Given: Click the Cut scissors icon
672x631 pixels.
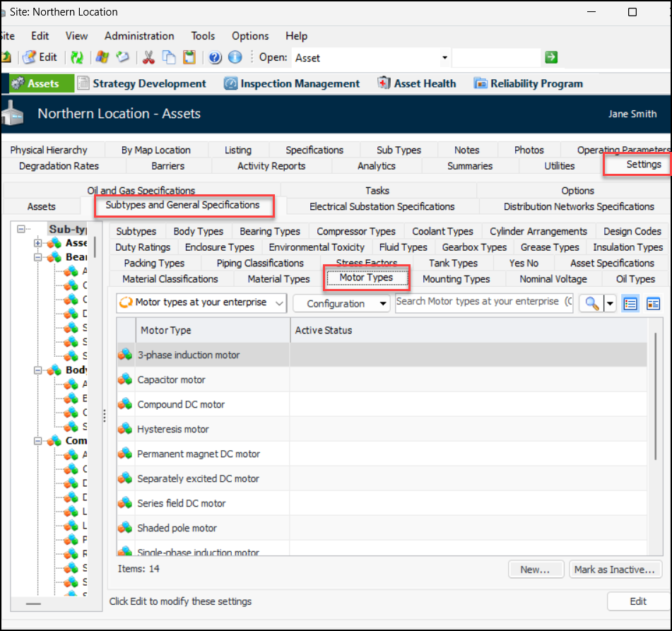Looking at the screenshot, I should [148, 57].
